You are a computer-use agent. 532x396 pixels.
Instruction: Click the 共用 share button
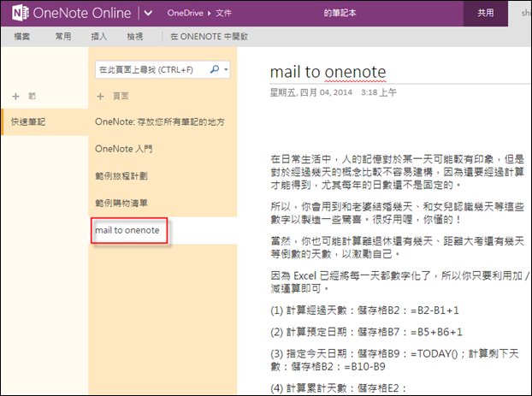tap(486, 13)
